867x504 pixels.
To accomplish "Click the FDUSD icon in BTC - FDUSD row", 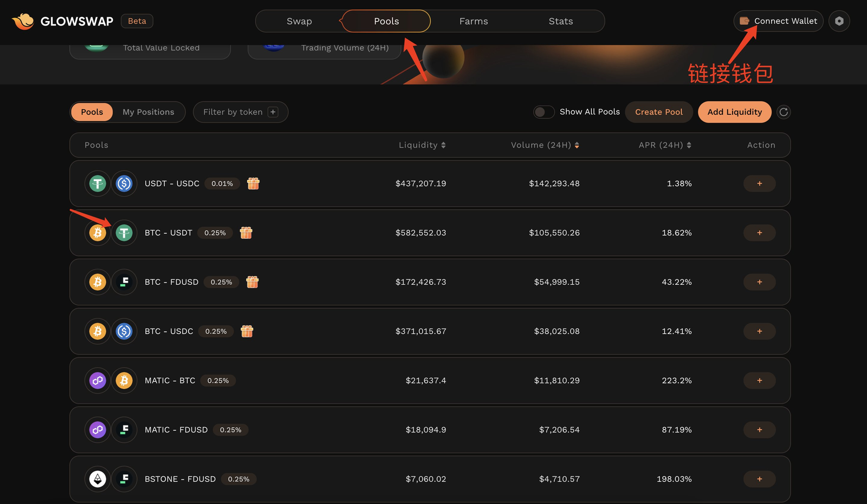I will click(x=124, y=282).
